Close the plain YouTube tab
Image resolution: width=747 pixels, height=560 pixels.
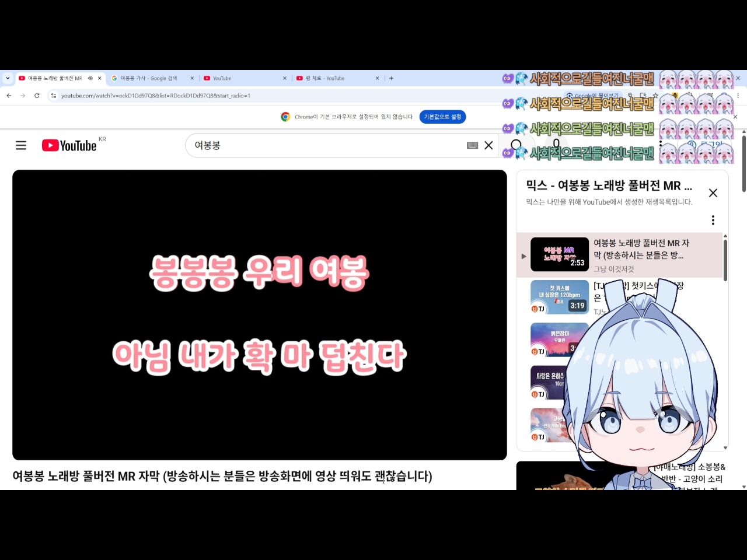point(285,78)
